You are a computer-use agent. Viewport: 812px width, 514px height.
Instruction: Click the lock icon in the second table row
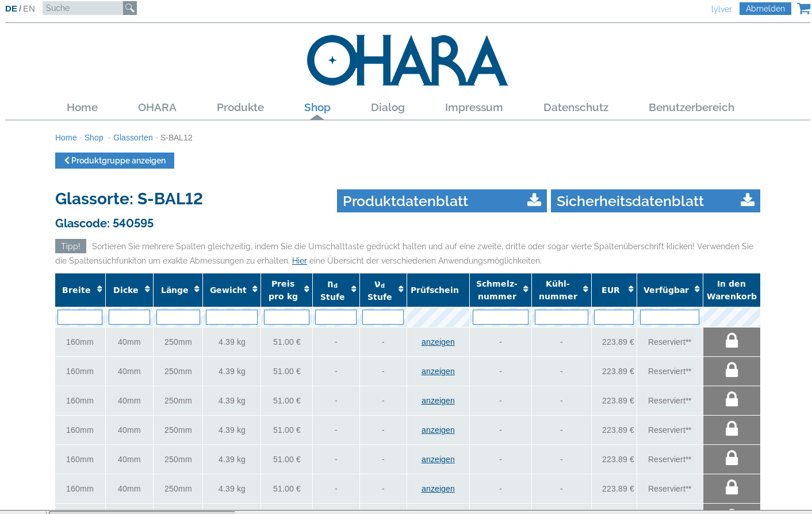731,370
